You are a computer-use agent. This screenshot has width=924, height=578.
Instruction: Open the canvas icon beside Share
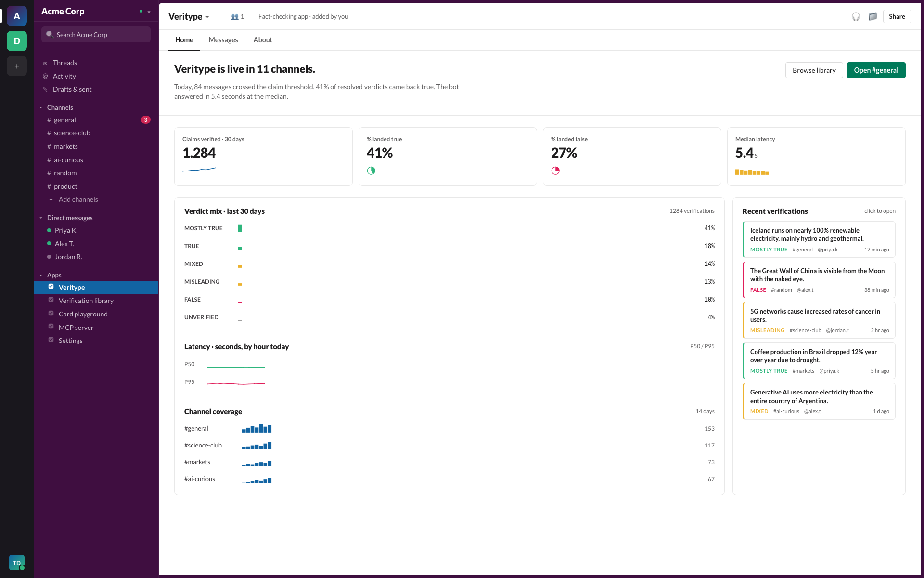[873, 16]
